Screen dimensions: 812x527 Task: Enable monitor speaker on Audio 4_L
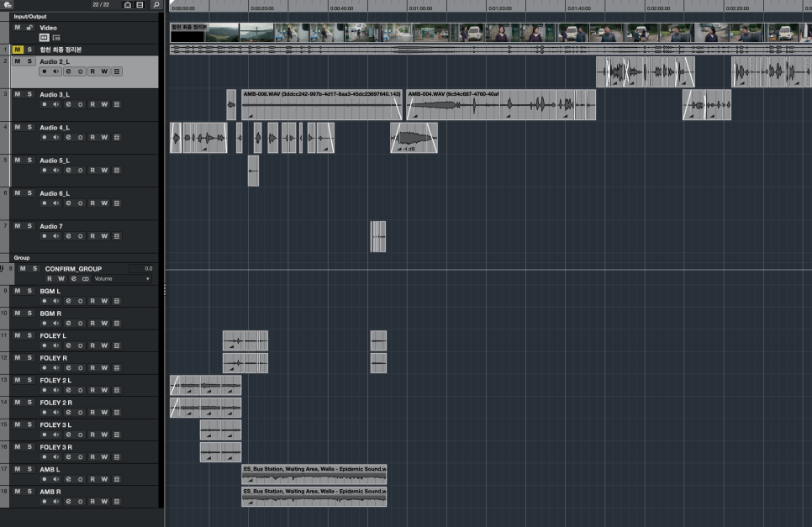tap(56, 137)
